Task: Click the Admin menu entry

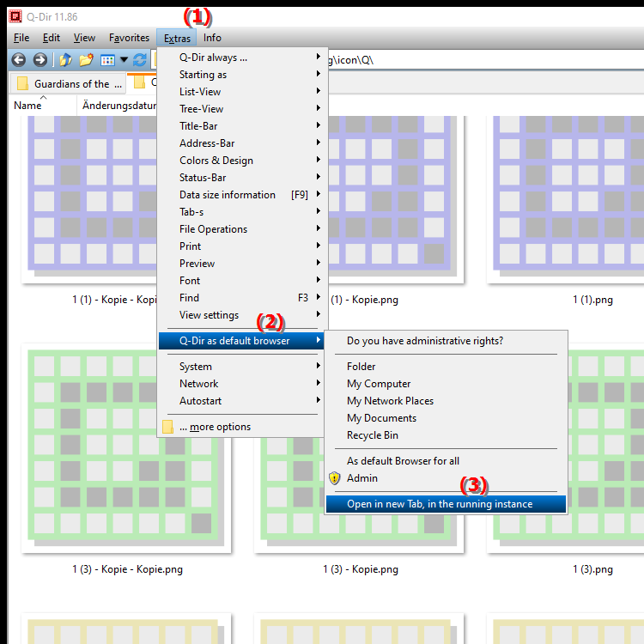Action: click(x=446, y=478)
